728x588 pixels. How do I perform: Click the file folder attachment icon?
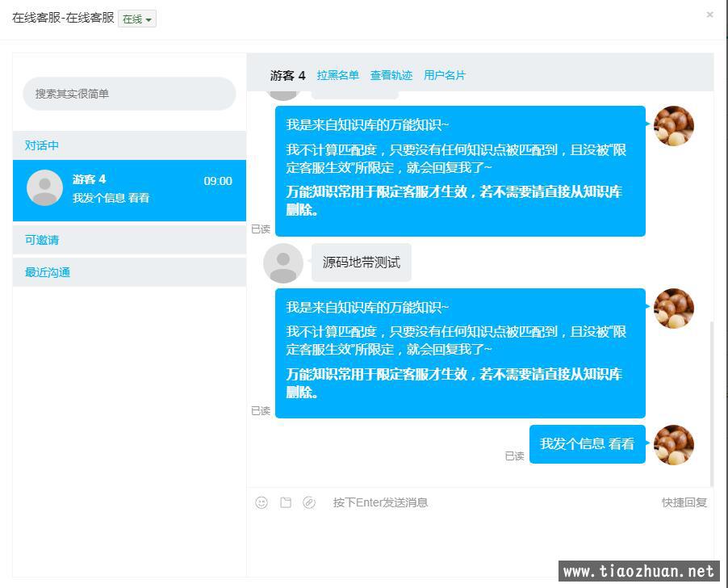click(x=286, y=502)
